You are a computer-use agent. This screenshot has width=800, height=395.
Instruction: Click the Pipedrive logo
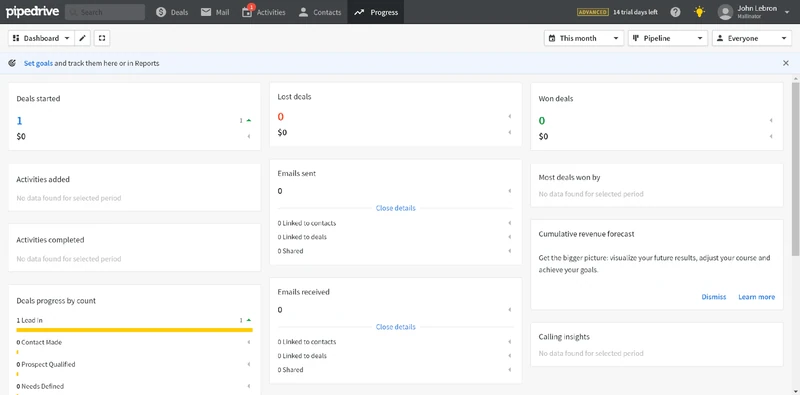[x=31, y=12]
